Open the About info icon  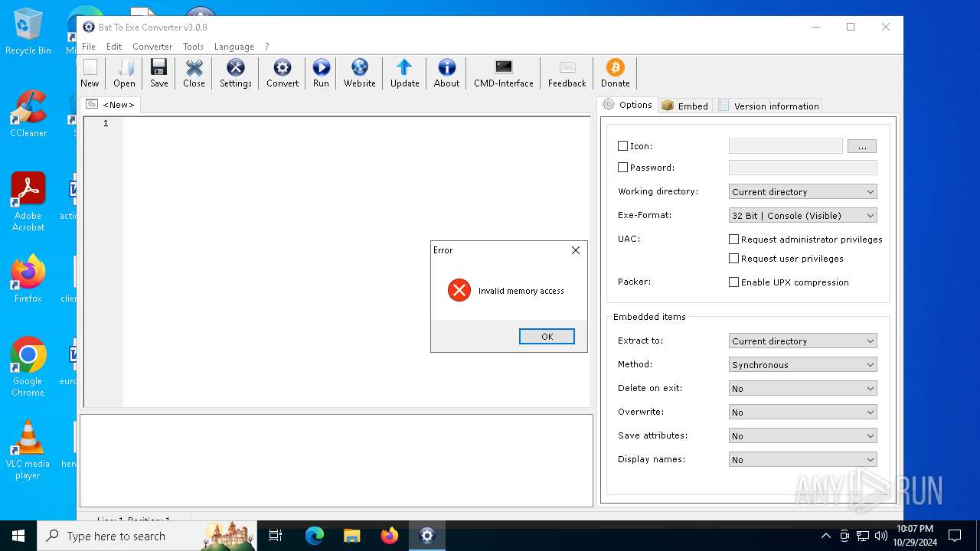click(446, 73)
